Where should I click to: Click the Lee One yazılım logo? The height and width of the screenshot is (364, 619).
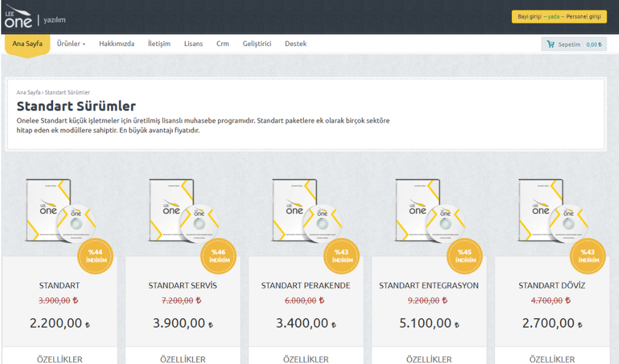(35, 17)
